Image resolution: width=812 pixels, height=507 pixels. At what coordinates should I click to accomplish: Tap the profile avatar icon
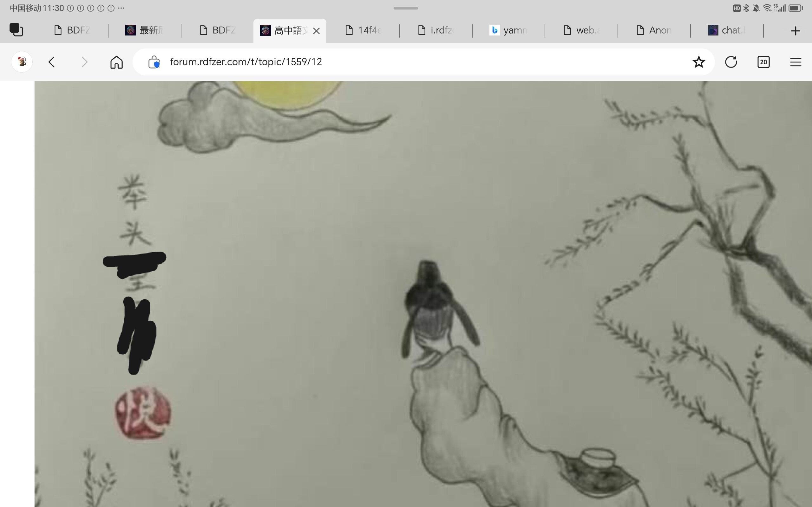[22, 62]
